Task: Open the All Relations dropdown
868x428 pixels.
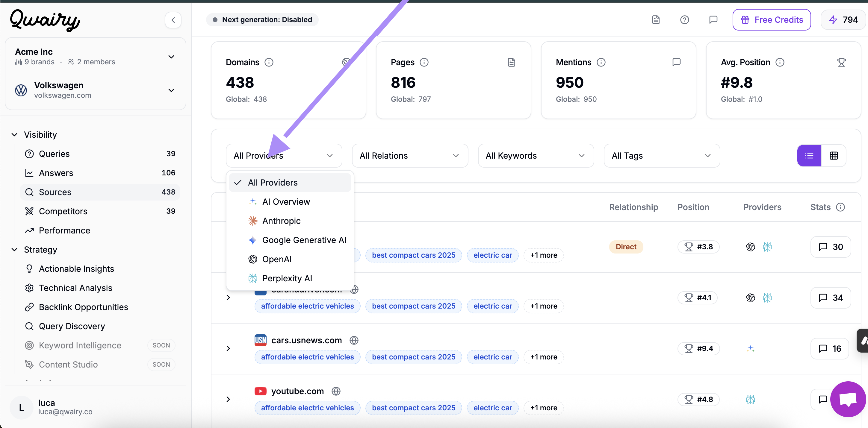Action: coord(410,156)
